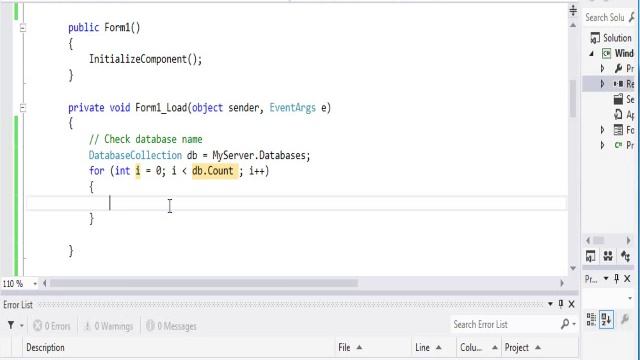Toggle the 0 Warnings filter
This screenshot has height=360, width=640.
[x=109, y=326]
